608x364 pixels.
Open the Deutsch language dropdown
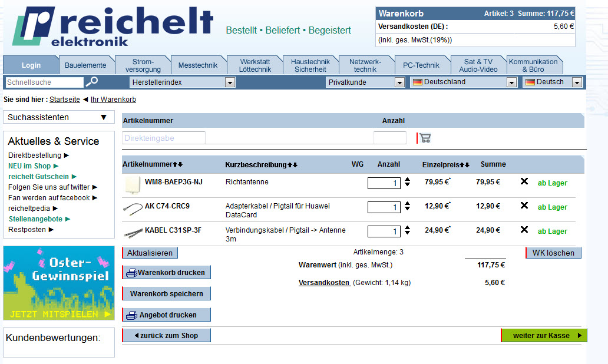(553, 82)
